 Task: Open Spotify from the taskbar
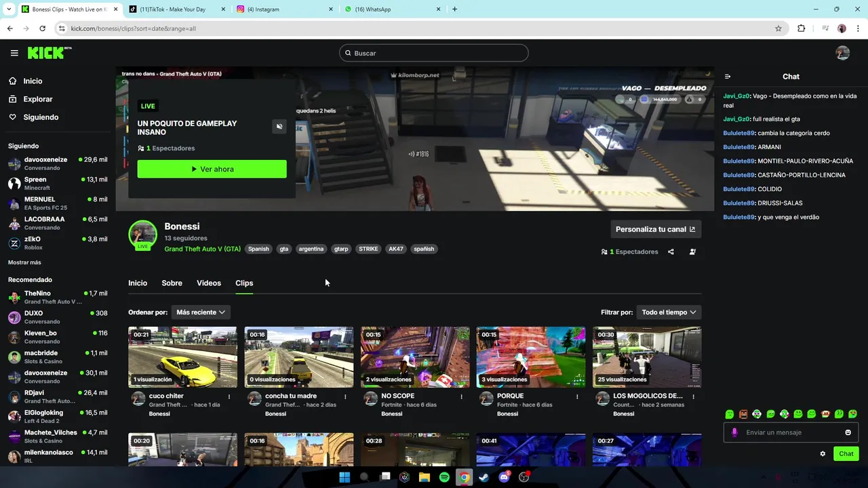point(444,477)
